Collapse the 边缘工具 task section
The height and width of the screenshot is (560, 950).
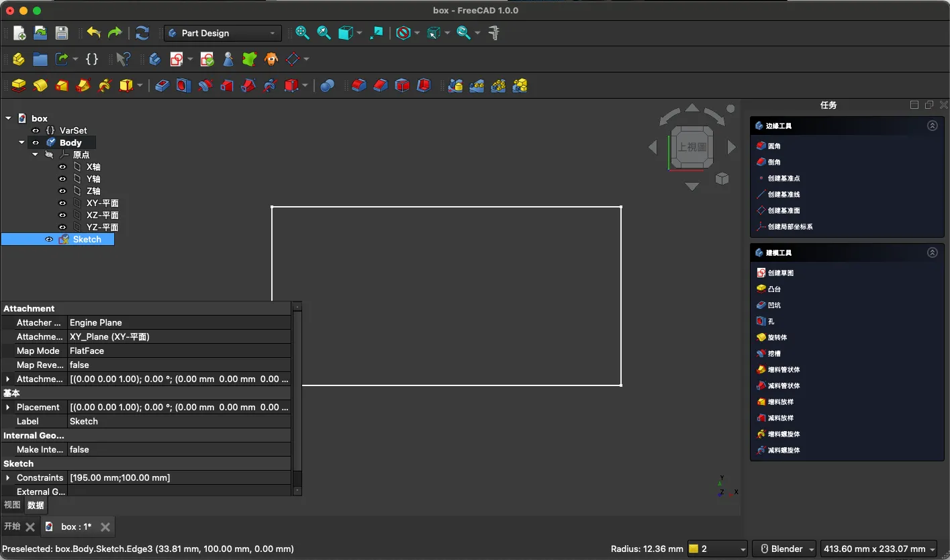point(932,126)
